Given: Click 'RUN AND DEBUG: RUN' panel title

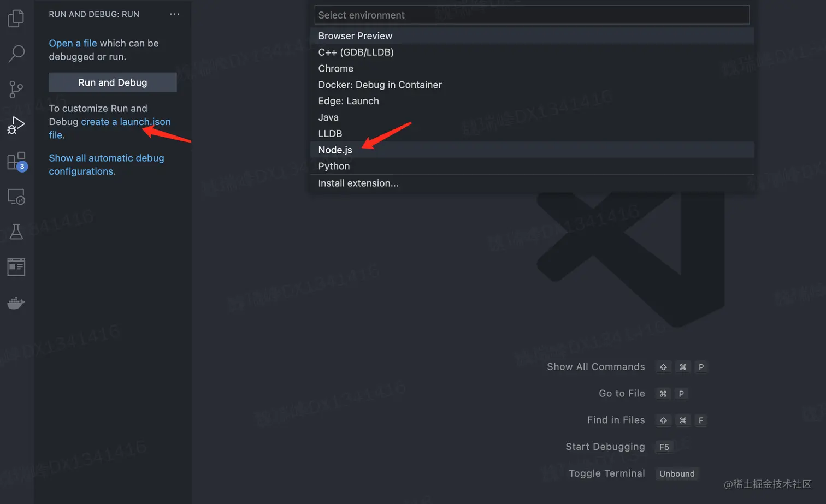Looking at the screenshot, I should [94, 14].
